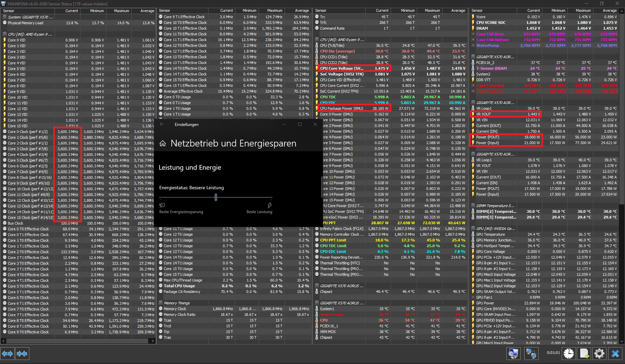
Task: Select the Power (POUT) 19.000 W row
Action: coord(545,137)
